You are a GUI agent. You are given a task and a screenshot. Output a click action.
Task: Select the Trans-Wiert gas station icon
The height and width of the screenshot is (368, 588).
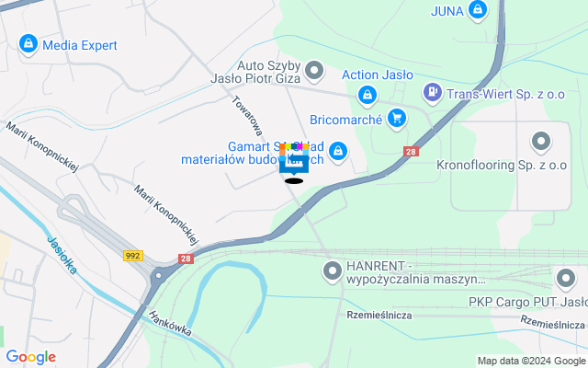coord(433,93)
